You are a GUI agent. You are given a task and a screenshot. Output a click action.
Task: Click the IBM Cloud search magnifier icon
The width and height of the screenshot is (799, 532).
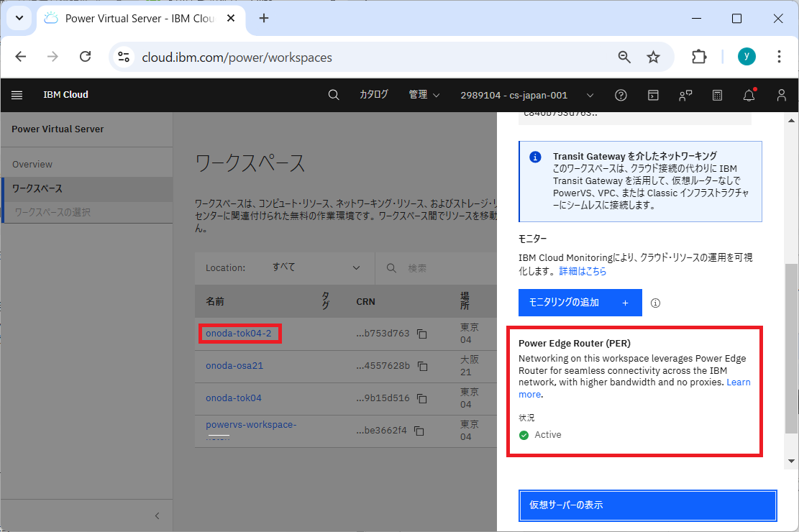pyautogui.click(x=334, y=96)
